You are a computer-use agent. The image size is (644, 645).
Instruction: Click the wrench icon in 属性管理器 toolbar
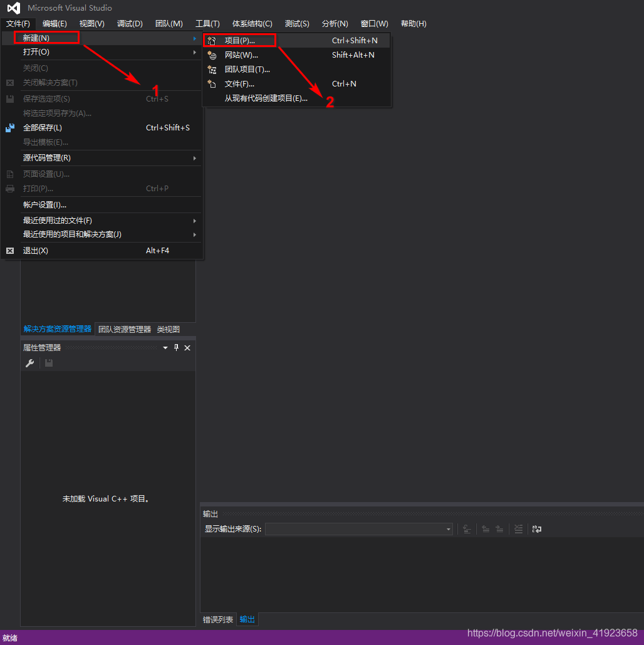(x=29, y=363)
